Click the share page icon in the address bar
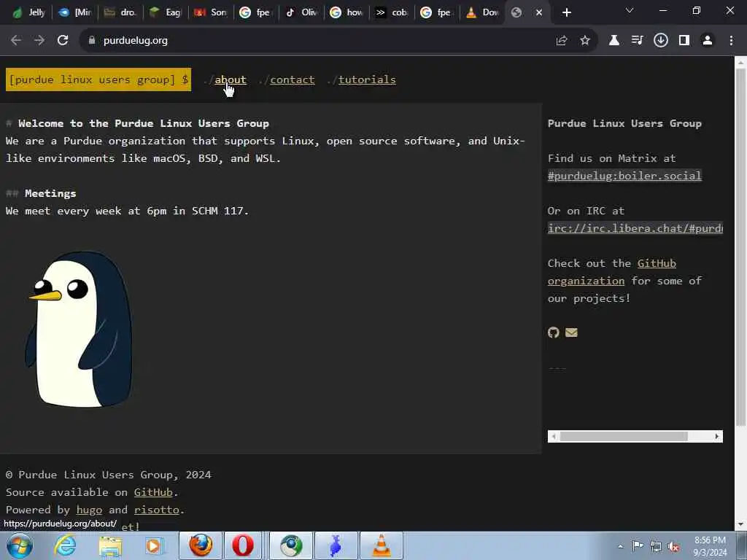The width and height of the screenshot is (747, 560). (562, 41)
